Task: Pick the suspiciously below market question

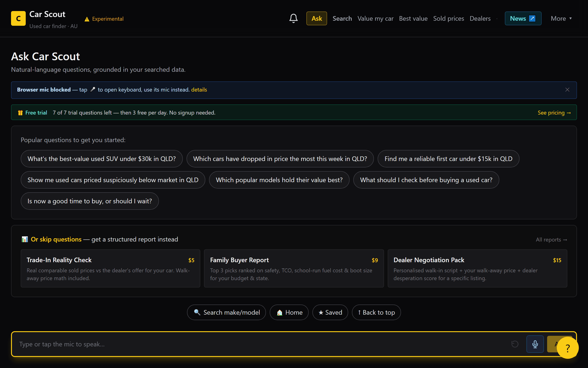Action: (x=113, y=180)
